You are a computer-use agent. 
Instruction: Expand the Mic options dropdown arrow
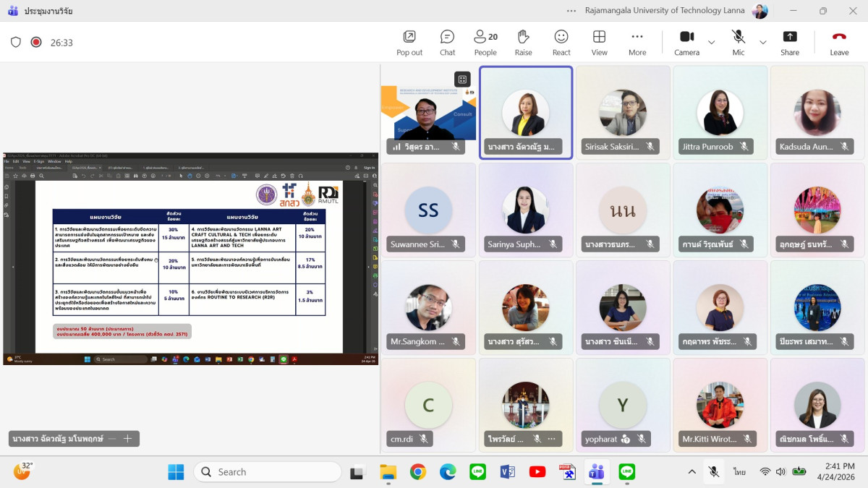[763, 42]
